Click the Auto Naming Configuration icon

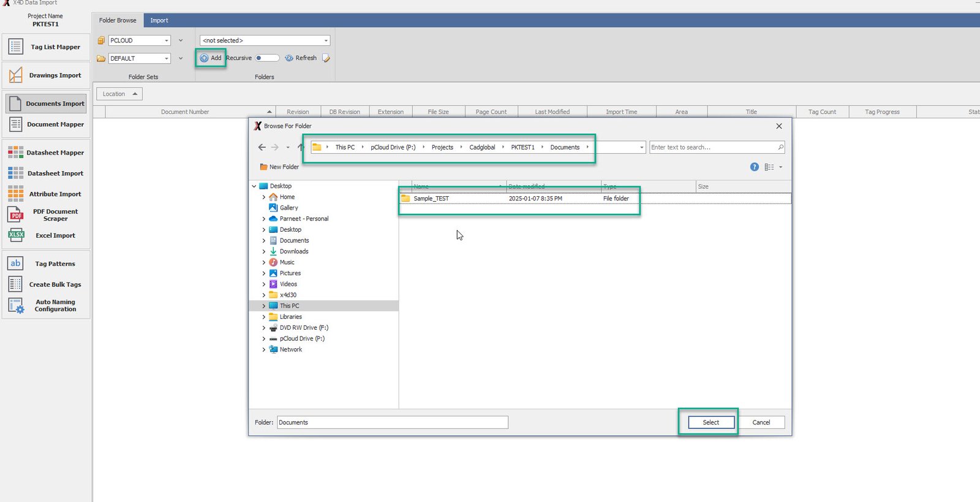[16, 305]
